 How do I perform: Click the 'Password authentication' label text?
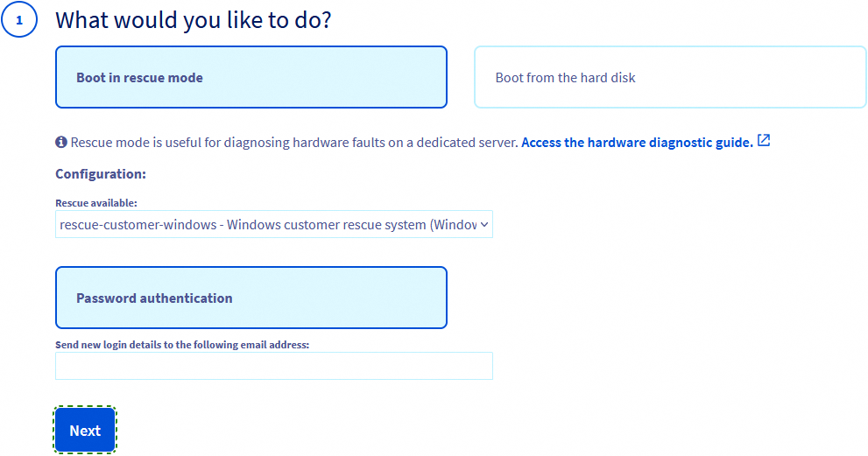click(x=154, y=298)
